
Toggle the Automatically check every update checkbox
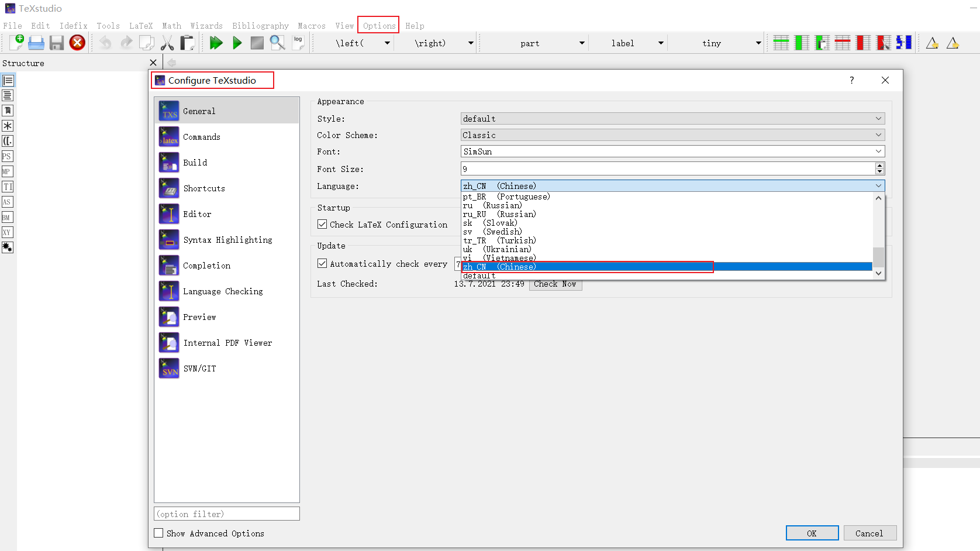[x=322, y=263]
